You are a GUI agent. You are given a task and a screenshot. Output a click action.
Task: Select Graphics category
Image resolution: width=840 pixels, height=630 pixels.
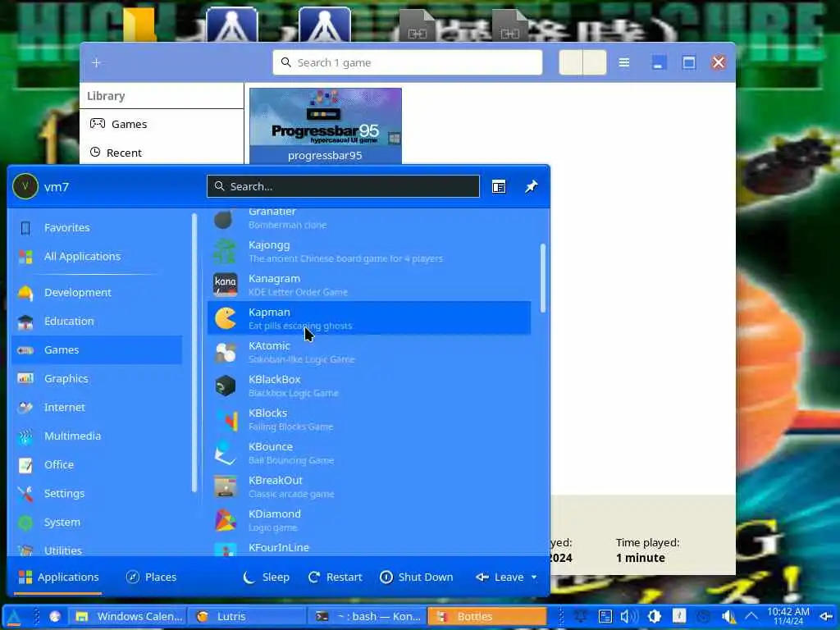(x=97, y=379)
